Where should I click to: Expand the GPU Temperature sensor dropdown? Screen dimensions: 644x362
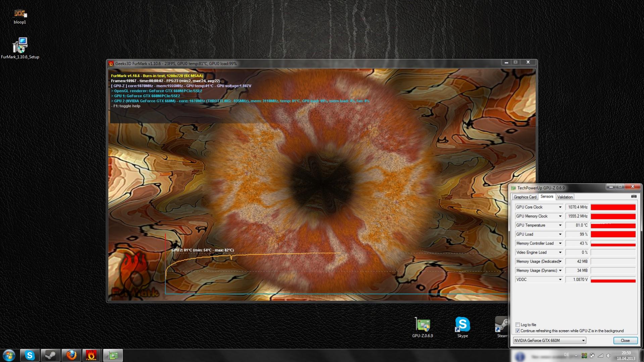pyautogui.click(x=560, y=225)
